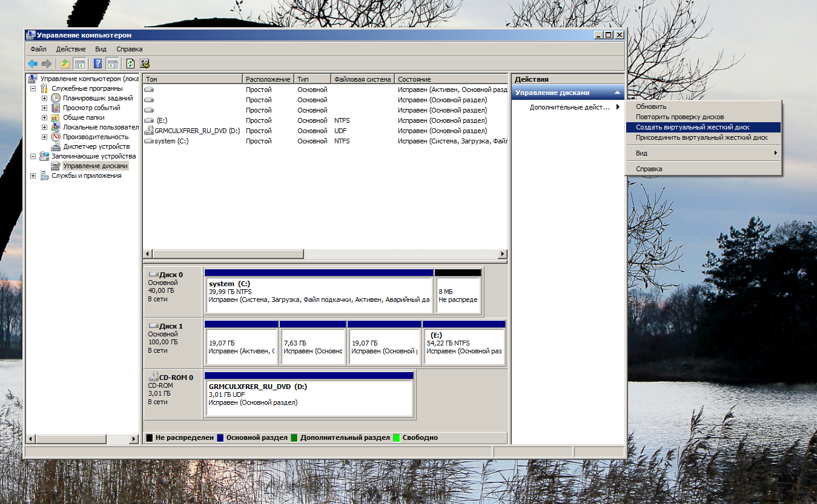This screenshot has width=817, height=504.
Task: Select the Управление дисками disk icon in tree
Action: 56,165
